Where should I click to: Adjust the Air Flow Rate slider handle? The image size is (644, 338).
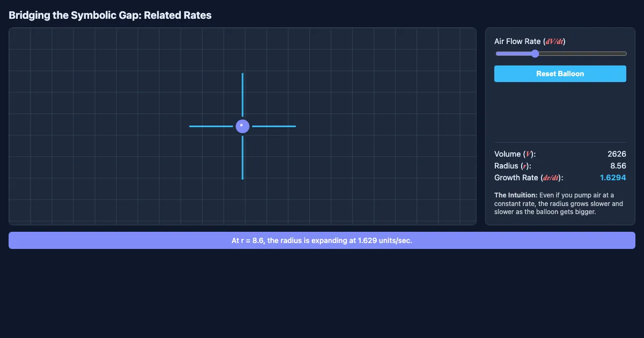(535, 54)
